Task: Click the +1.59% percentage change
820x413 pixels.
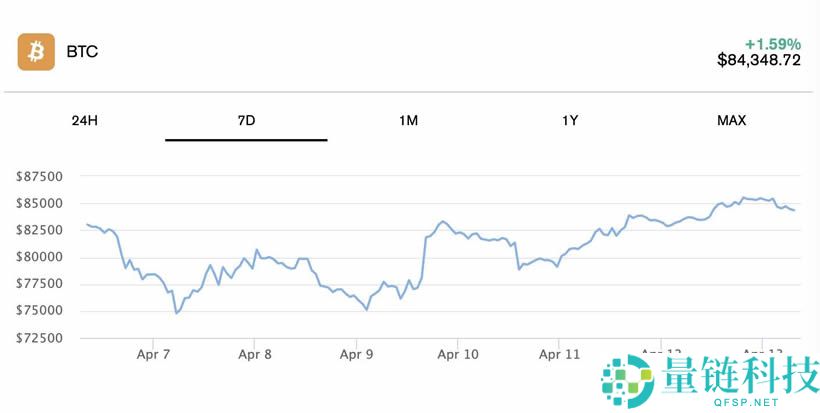Action: coord(772,44)
